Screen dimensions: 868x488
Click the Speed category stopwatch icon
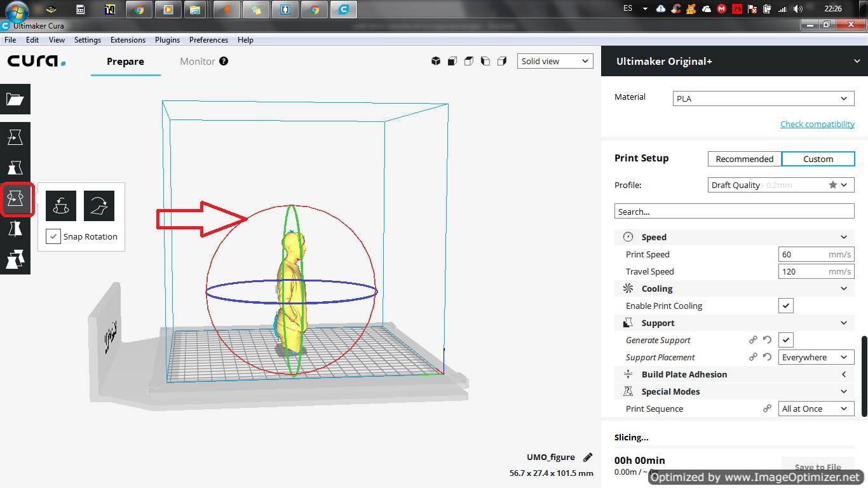[x=628, y=237]
